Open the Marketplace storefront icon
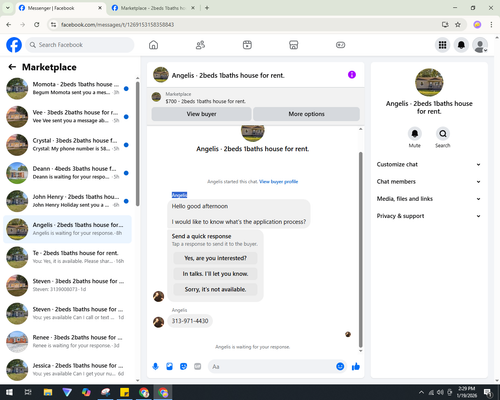The height and width of the screenshot is (400, 500). click(x=294, y=45)
